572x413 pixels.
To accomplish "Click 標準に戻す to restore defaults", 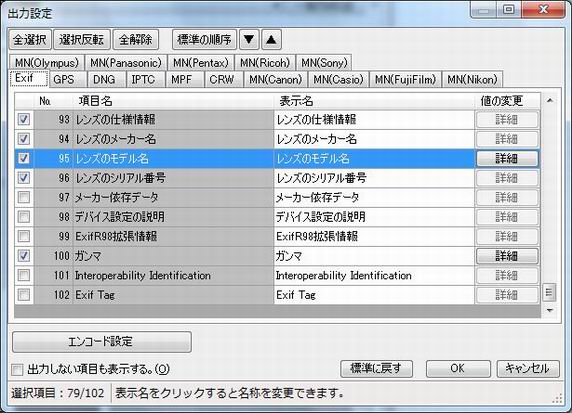I will [376, 369].
